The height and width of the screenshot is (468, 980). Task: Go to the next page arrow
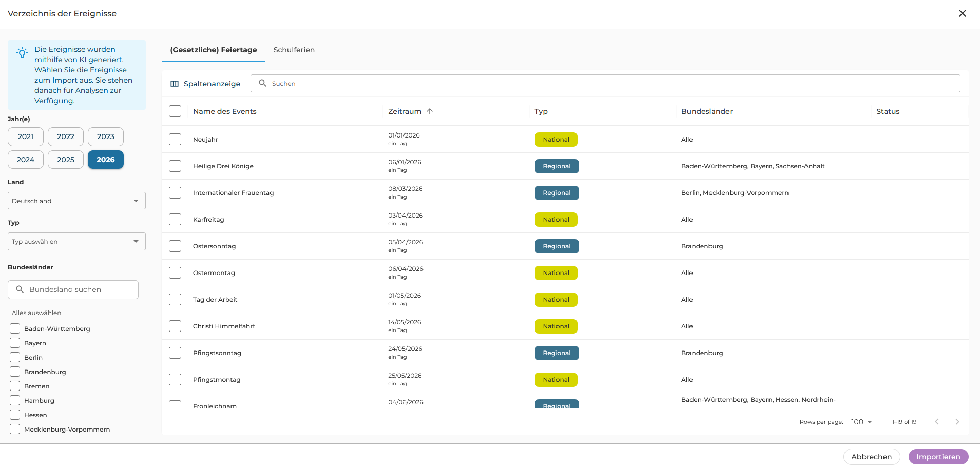957,422
